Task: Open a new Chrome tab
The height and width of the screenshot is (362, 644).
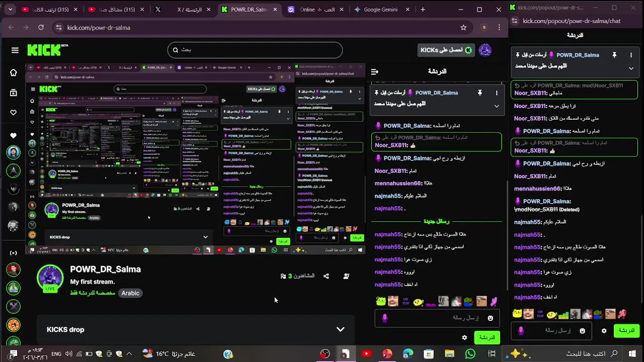Action: tap(423, 10)
